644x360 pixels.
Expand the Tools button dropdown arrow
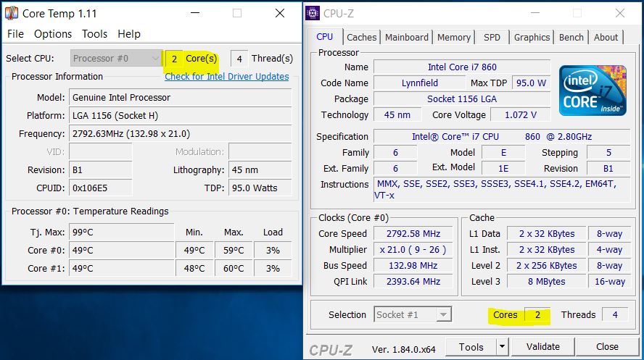503,347
